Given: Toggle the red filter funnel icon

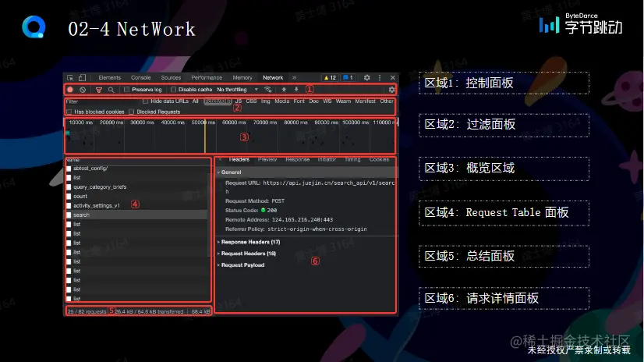Looking at the screenshot, I should click(99, 90).
